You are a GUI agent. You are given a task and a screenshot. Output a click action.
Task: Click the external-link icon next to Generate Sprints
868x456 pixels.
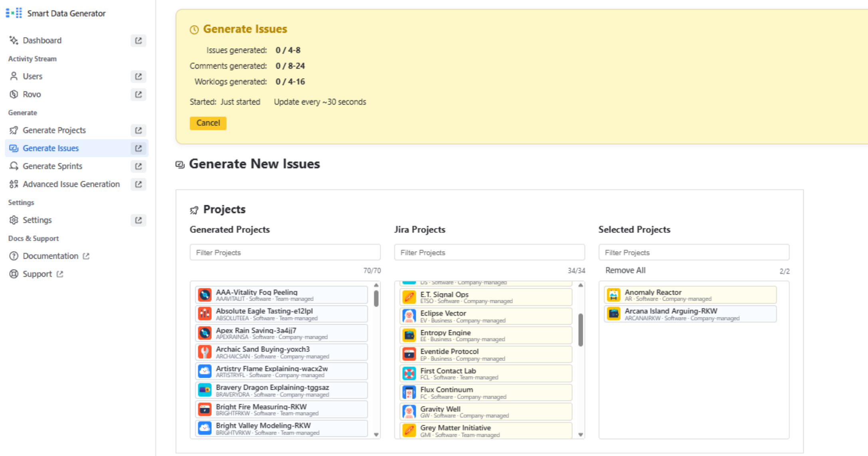pyautogui.click(x=138, y=167)
